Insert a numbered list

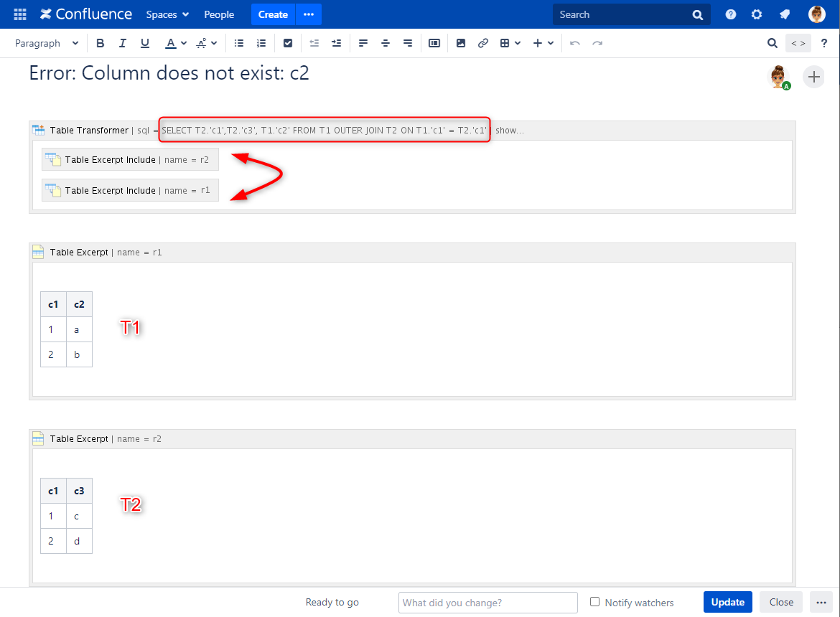pyautogui.click(x=261, y=43)
